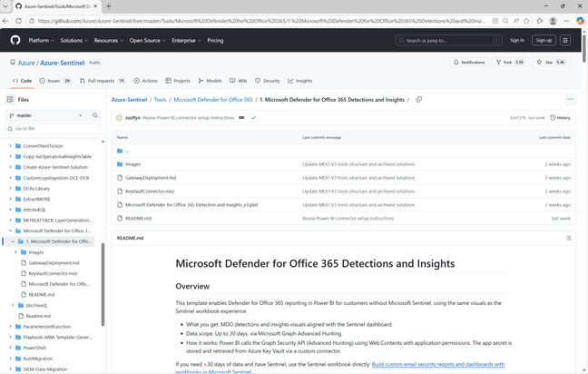Open Build custom email security reports link
This screenshot has height=374, width=588.
(438, 364)
